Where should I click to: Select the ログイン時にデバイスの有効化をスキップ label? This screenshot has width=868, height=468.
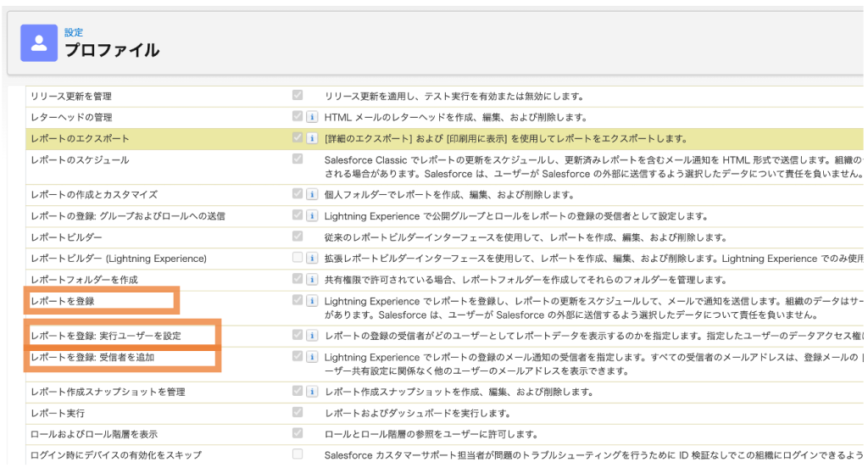coord(116,455)
